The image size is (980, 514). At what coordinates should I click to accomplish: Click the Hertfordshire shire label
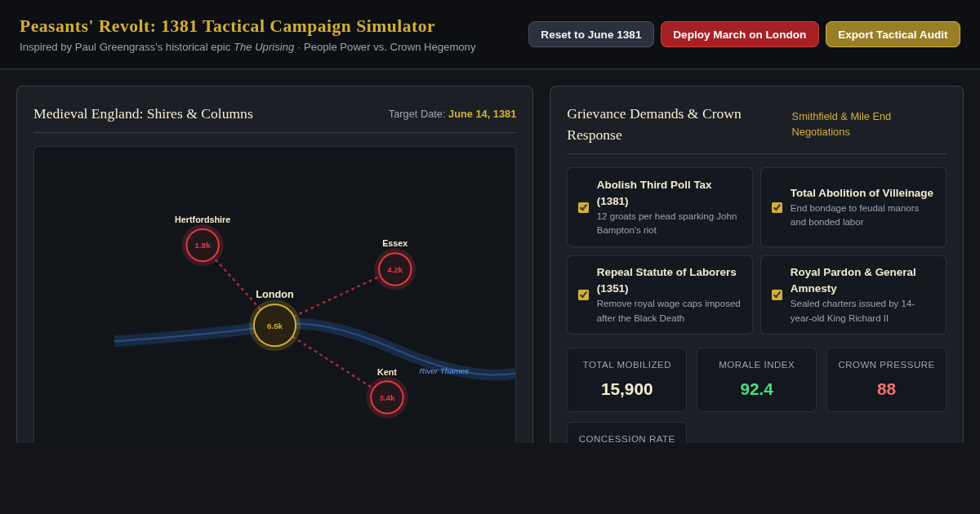pos(203,219)
